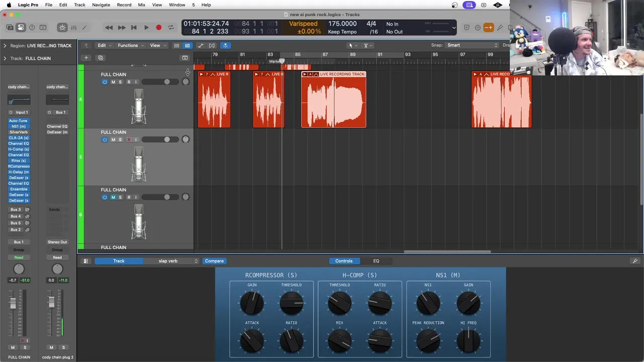644x362 pixels.
Task: Open display mode chevron in LCD
Action: coord(454,28)
